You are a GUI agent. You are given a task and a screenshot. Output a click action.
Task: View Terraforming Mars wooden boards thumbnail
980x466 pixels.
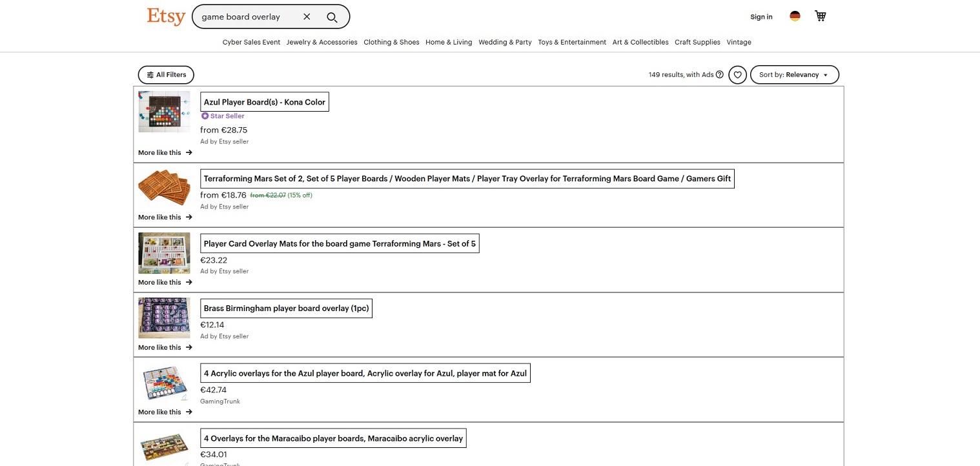164,187
